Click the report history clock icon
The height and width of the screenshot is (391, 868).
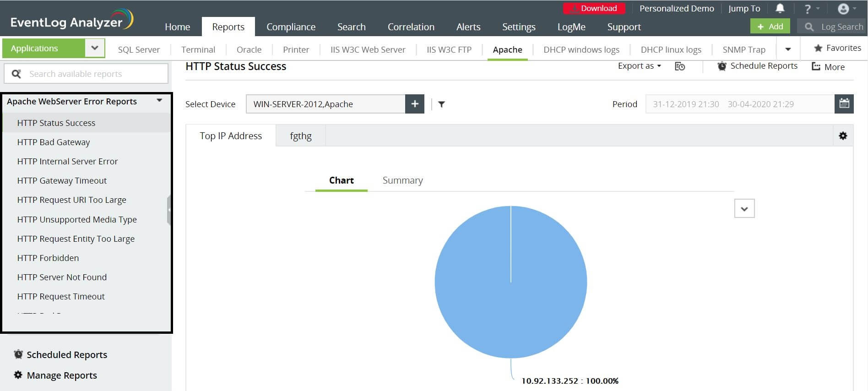pos(680,66)
